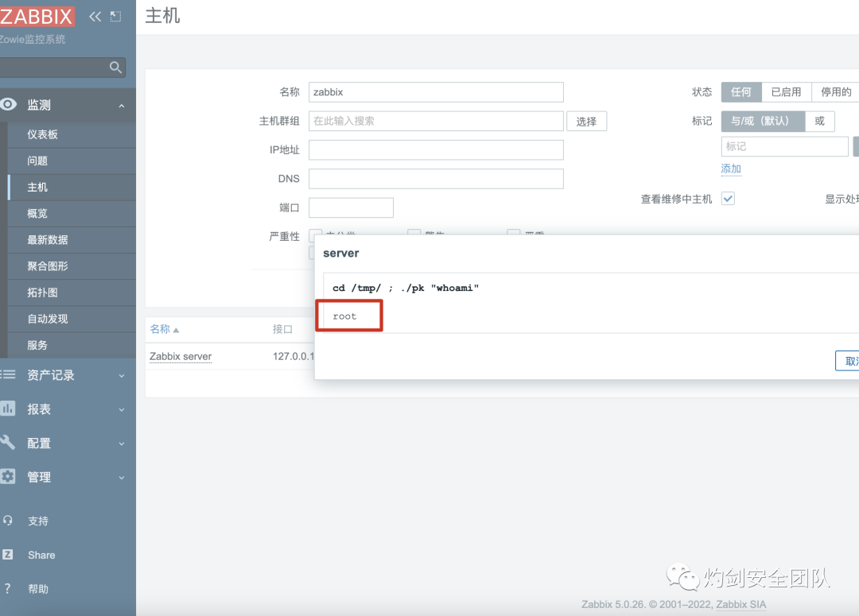Image resolution: width=859 pixels, height=616 pixels.
Task: Click the 添加 tag link
Action: tap(731, 169)
